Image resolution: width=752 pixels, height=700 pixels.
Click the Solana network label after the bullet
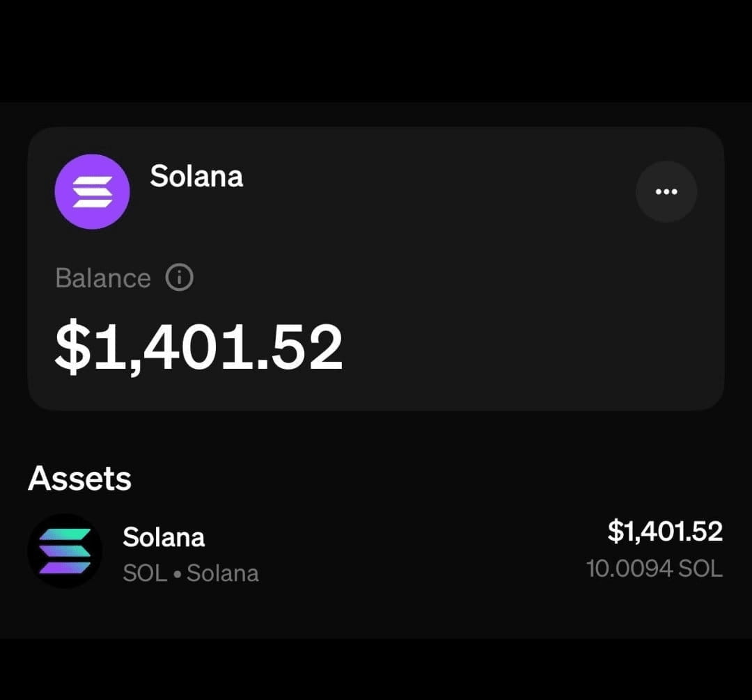click(223, 573)
